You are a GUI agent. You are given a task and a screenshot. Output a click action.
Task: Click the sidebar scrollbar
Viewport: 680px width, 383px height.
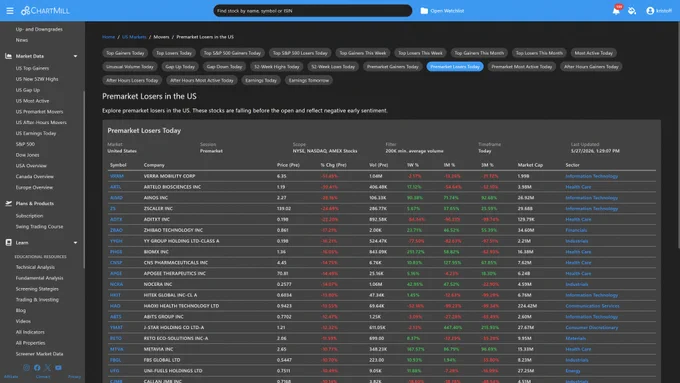click(84, 180)
